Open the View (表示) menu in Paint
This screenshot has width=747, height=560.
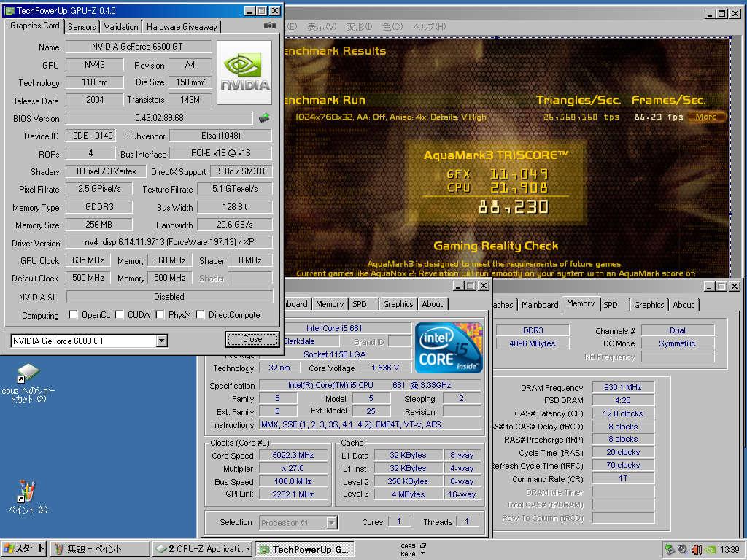(322, 27)
